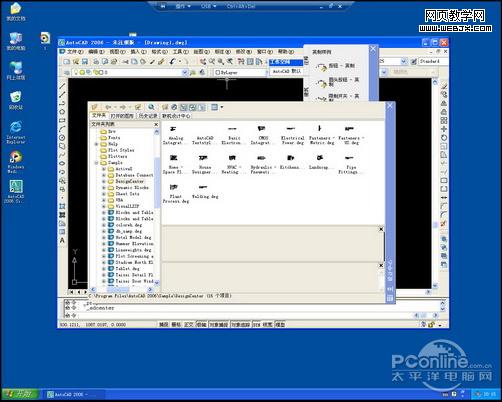Toggle 对象捕捉 object snap button
The width and height of the screenshot is (502, 402).
pyautogui.click(x=219, y=324)
